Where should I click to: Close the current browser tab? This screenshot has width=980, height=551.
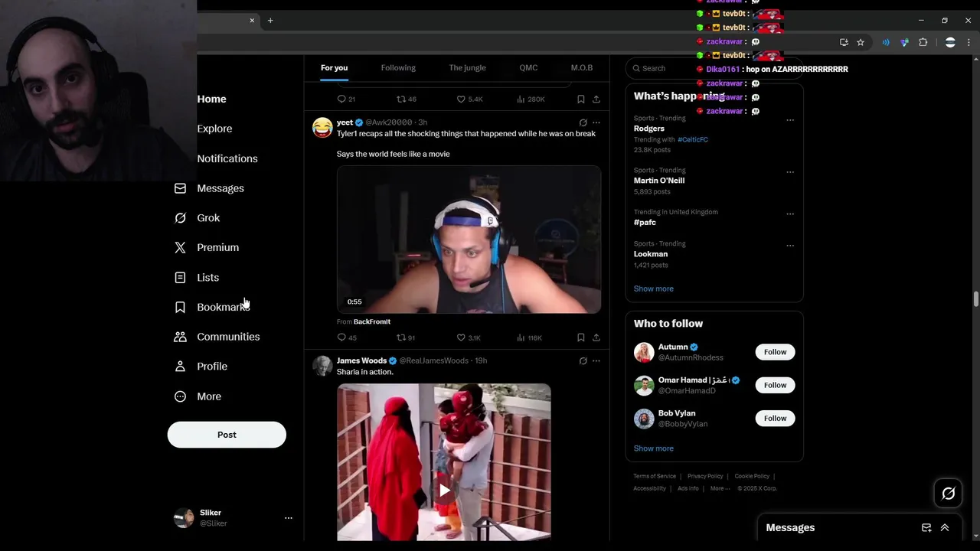(252, 21)
